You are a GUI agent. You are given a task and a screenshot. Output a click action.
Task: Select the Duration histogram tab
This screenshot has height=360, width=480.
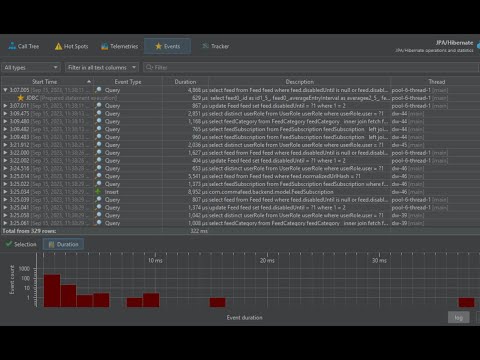(63, 244)
